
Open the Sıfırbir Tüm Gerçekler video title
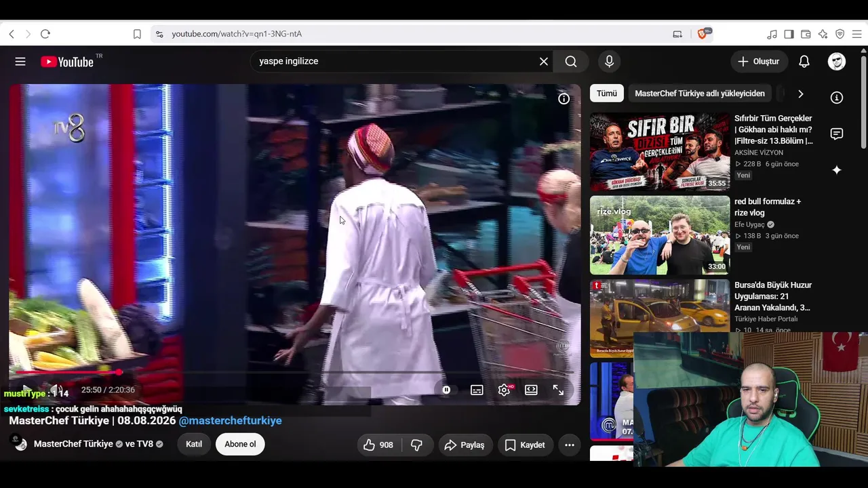tap(774, 129)
